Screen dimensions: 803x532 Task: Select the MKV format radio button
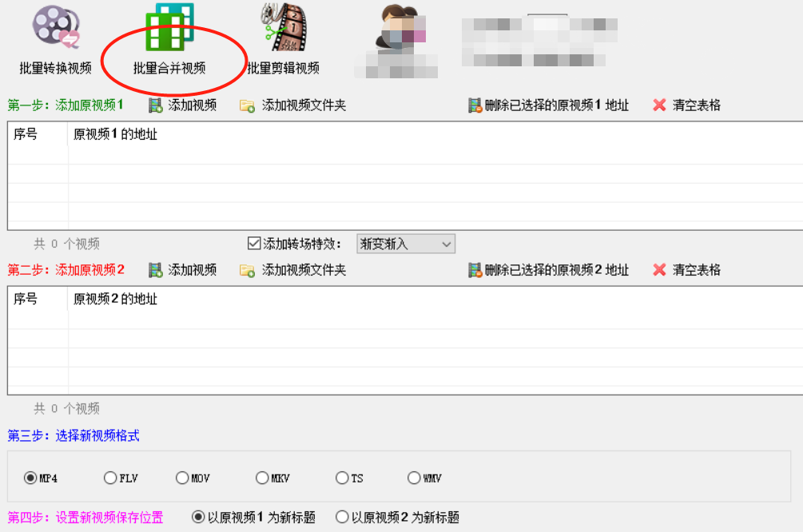click(x=262, y=478)
